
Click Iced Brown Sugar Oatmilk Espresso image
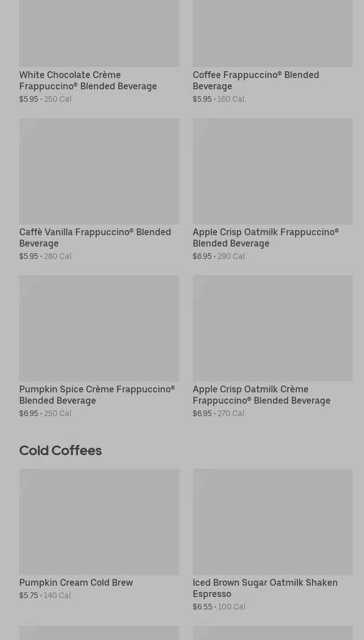click(x=272, y=521)
